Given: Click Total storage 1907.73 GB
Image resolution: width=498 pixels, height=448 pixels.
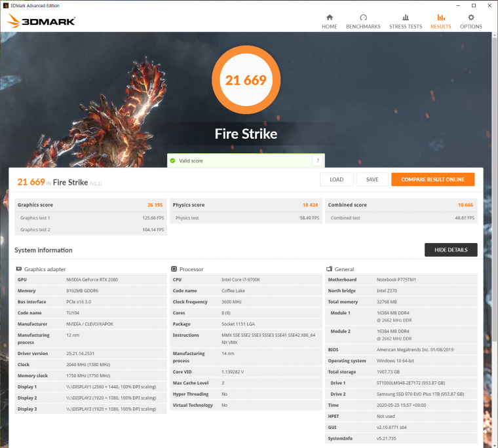Looking at the screenshot, I should coord(388,372).
